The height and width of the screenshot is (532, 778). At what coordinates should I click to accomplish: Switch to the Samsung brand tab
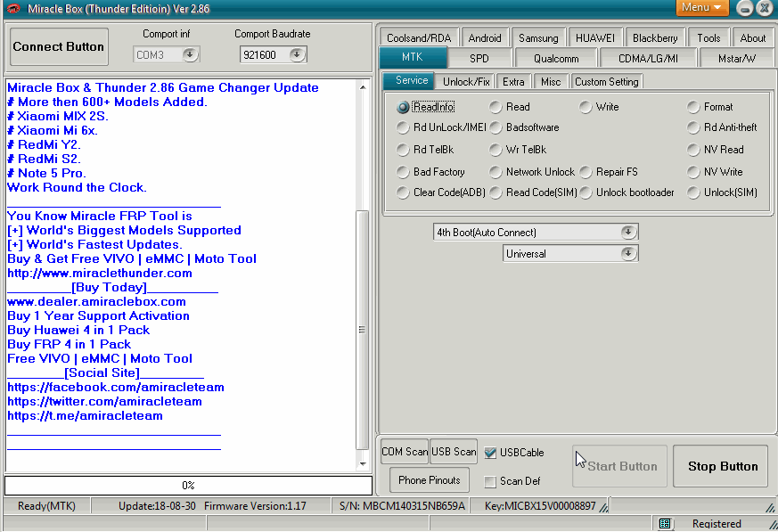pyautogui.click(x=538, y=37)
